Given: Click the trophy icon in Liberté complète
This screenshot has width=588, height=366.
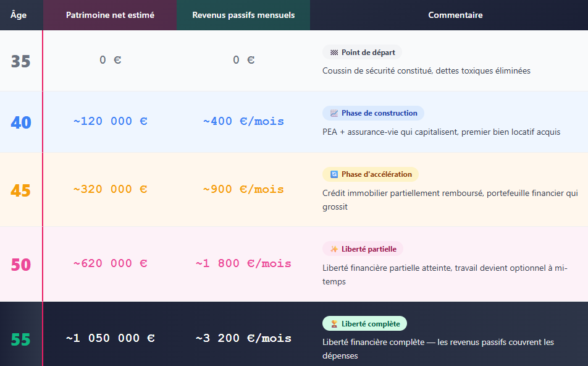Looking at the screenshot, I should click(x=334, y=323).
